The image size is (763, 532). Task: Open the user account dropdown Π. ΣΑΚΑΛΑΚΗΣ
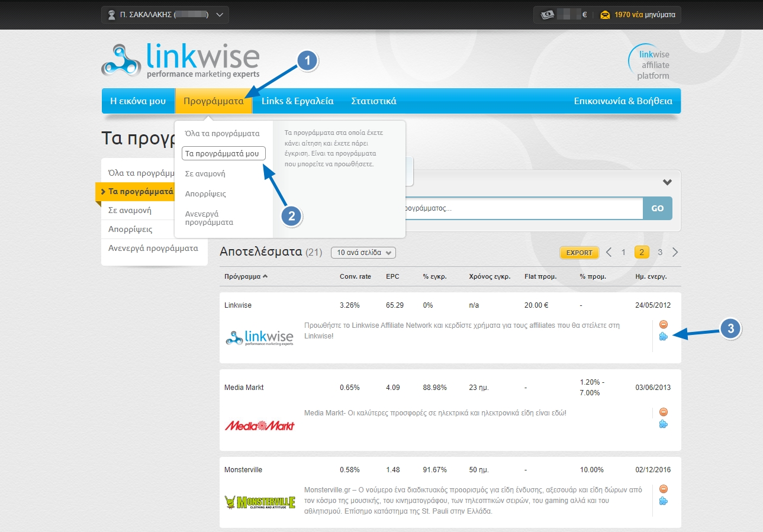coord(165,15)
